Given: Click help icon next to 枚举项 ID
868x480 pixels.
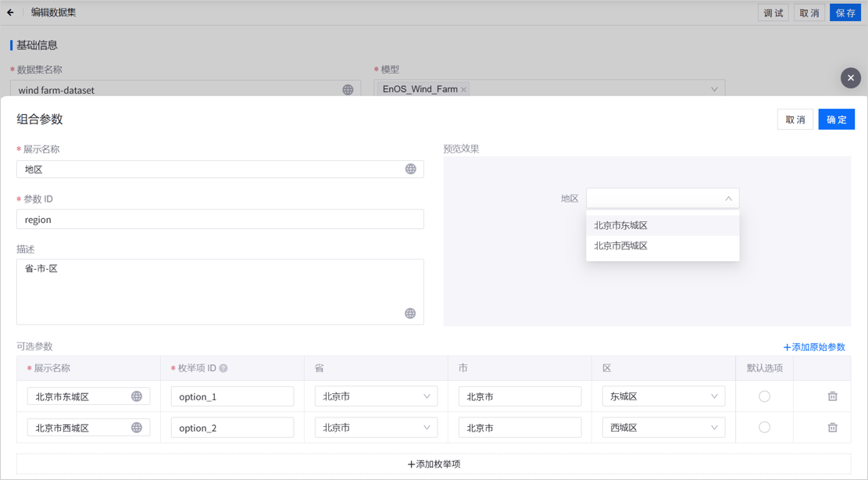Looking at the screenshot, I should [223, 368].
